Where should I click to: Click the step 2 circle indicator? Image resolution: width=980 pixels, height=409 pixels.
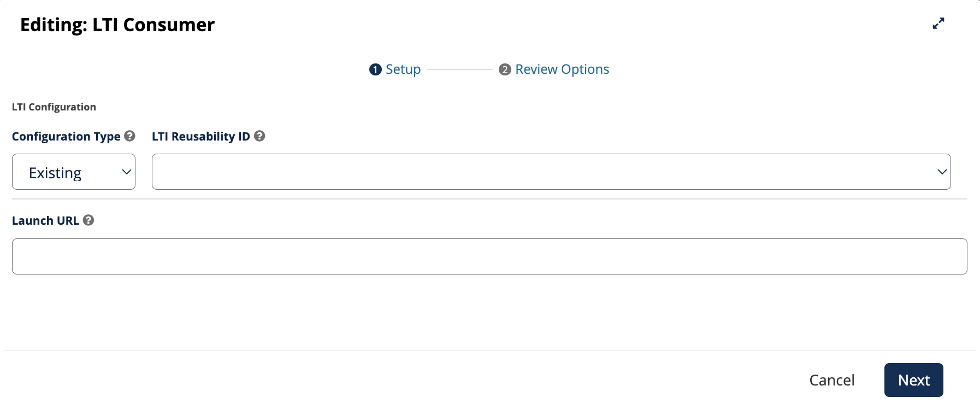(505, 69)
